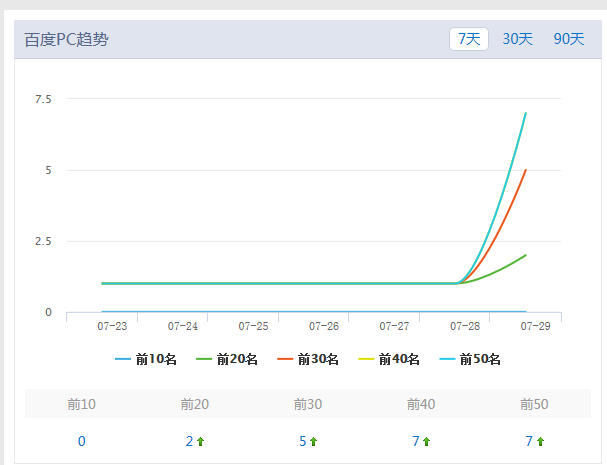This screenshot has width=607, height=465.
Task: Click the 前40名 yellow legend line marker
Action: coord(366,359)
